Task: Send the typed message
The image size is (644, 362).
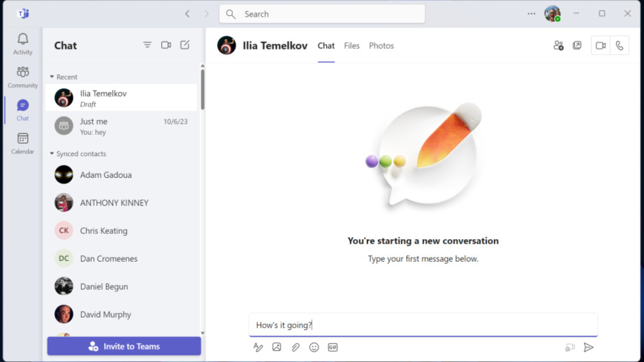Action: coord(588,347)
